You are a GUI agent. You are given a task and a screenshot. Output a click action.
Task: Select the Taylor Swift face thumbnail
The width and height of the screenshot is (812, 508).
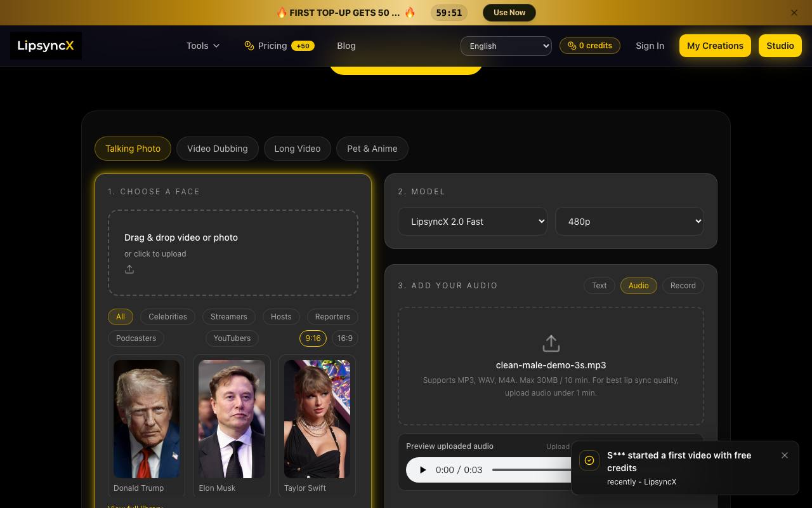pos(317,419)
